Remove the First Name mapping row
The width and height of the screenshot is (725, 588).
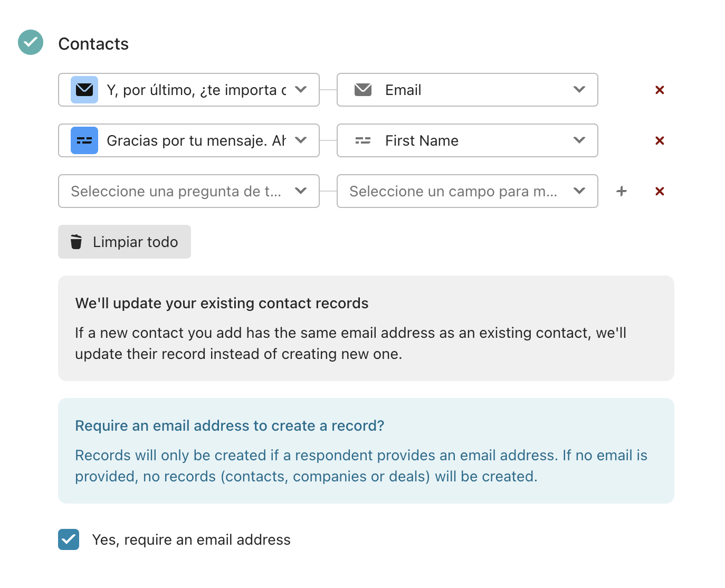(x=660, y=140)
